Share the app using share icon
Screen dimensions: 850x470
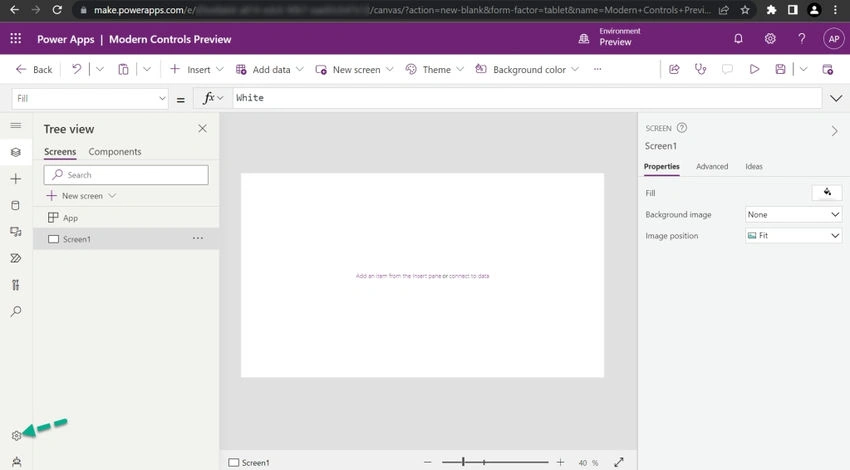tap(674, 69)
